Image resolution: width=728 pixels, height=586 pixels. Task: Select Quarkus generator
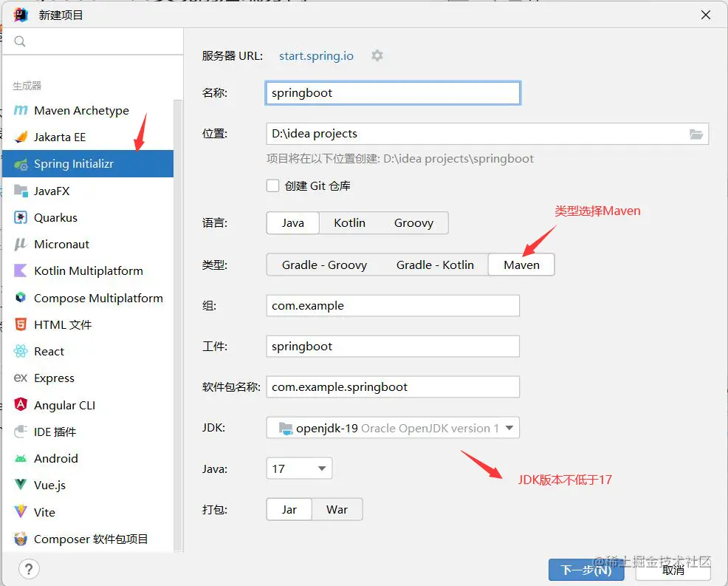(x=88, y=217)
